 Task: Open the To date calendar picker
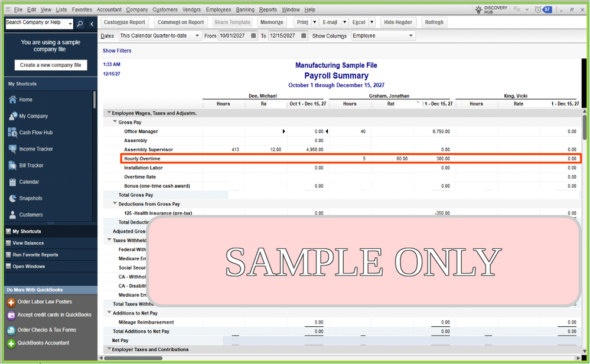pyautogui.click(x=304, y=36)
